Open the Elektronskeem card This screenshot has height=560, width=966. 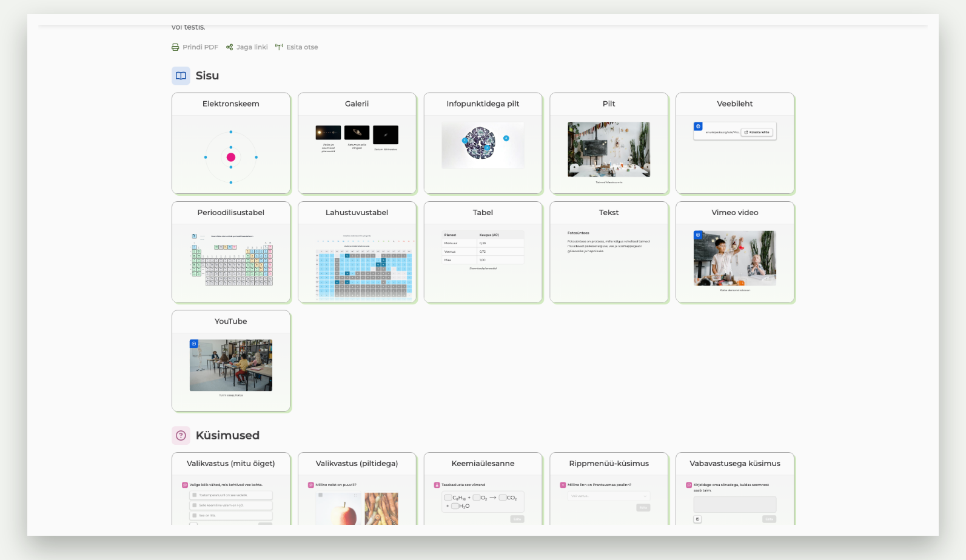(231, 143)
